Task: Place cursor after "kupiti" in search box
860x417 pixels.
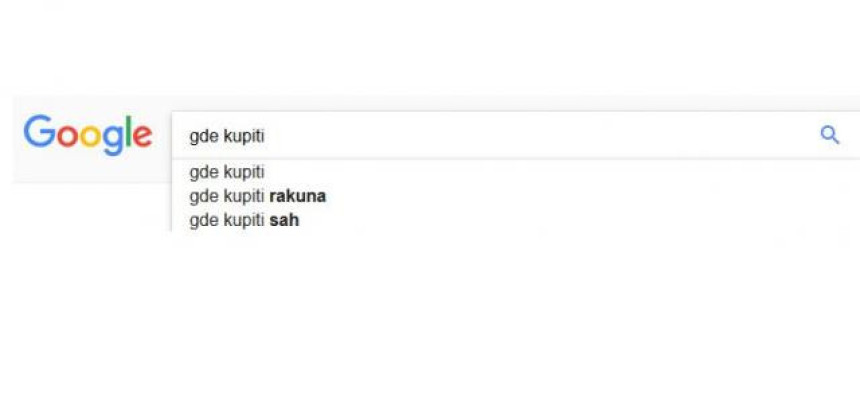Action: tap(265, 136)
